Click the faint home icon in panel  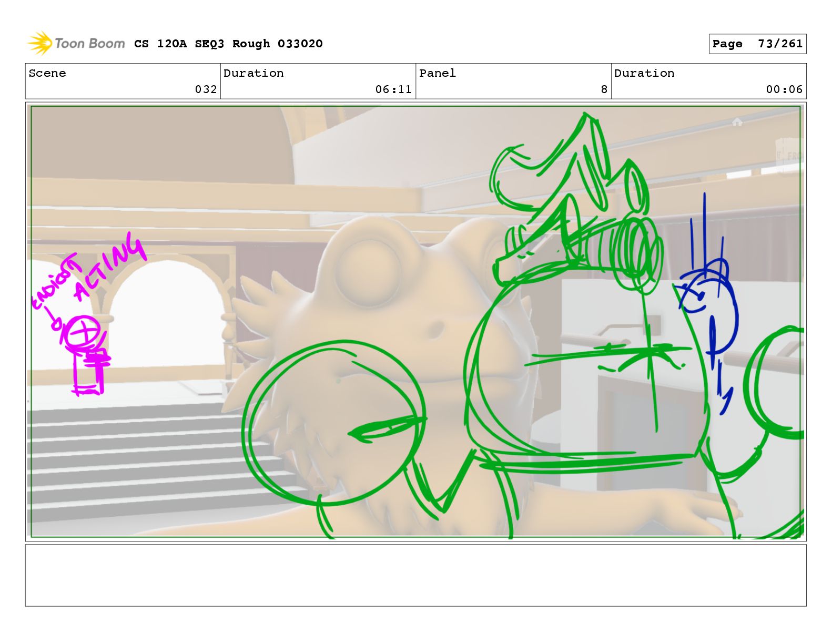737,122
